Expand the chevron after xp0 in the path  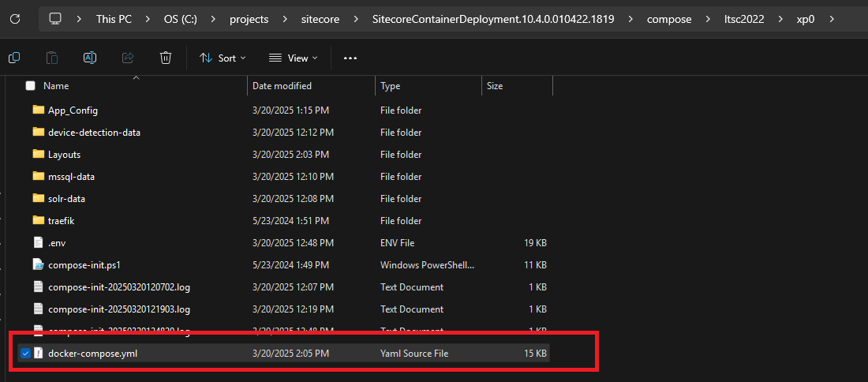click(832, 19)
